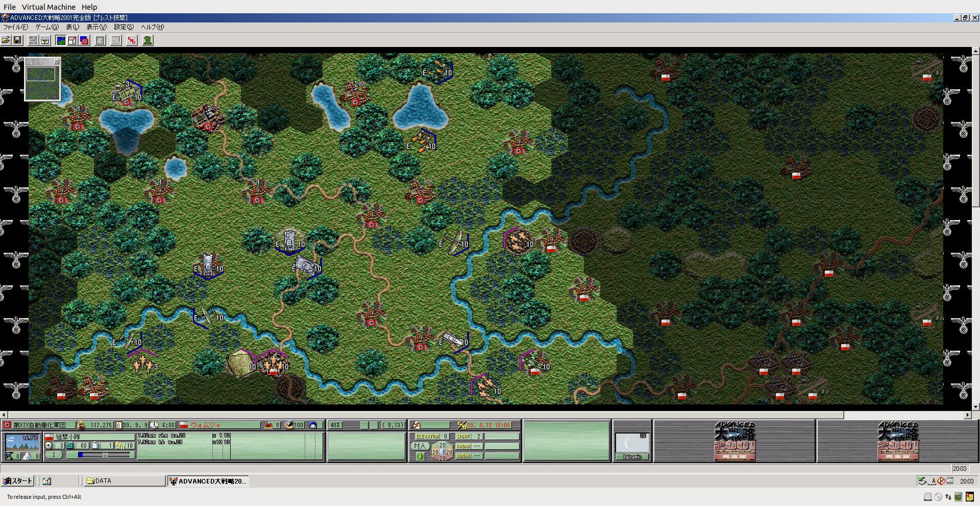Click the host CD drive status icon
980x506 pixels.
tap(938, 497)
